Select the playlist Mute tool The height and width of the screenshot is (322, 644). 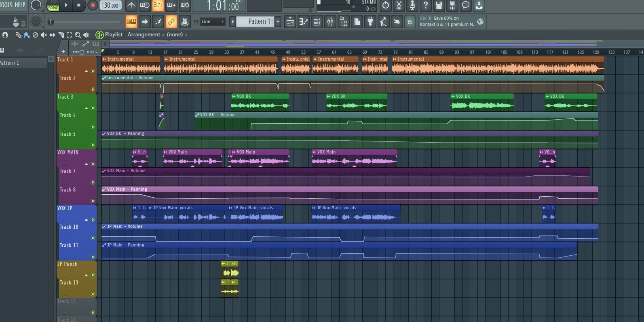pyautogui.click(x=44, y=35)
